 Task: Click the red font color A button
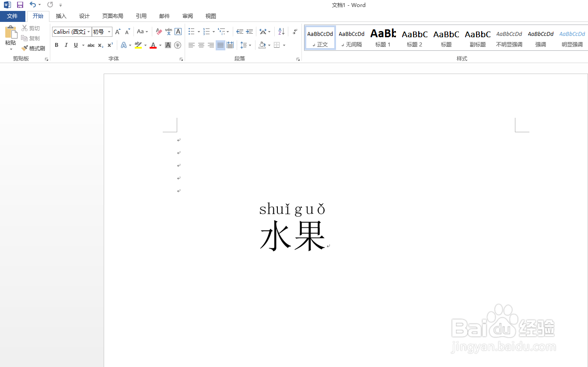click(153, 45)
